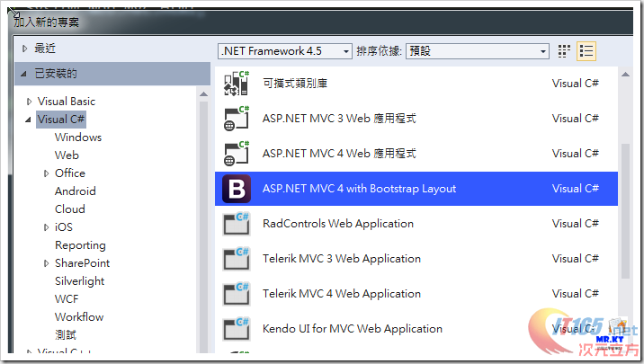Select the iOS category
644x364 pixels.
click(64, 226)
